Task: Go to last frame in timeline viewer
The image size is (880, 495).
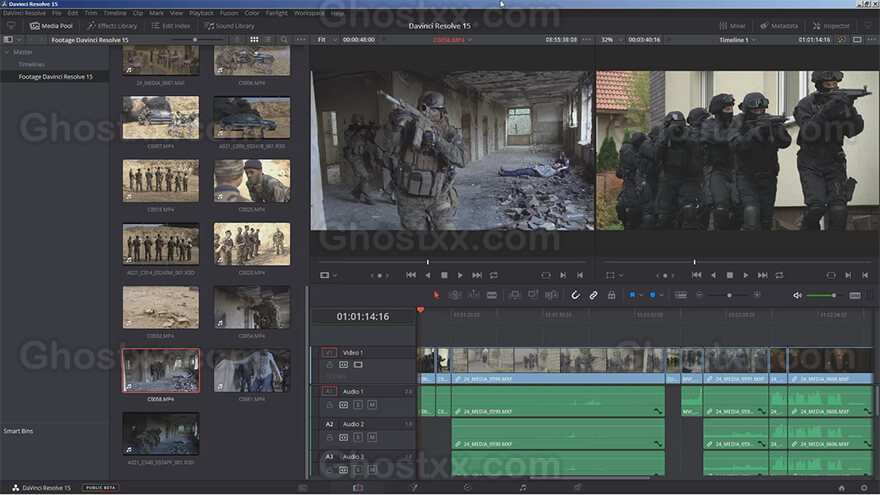Action: [x=762, y=275]
